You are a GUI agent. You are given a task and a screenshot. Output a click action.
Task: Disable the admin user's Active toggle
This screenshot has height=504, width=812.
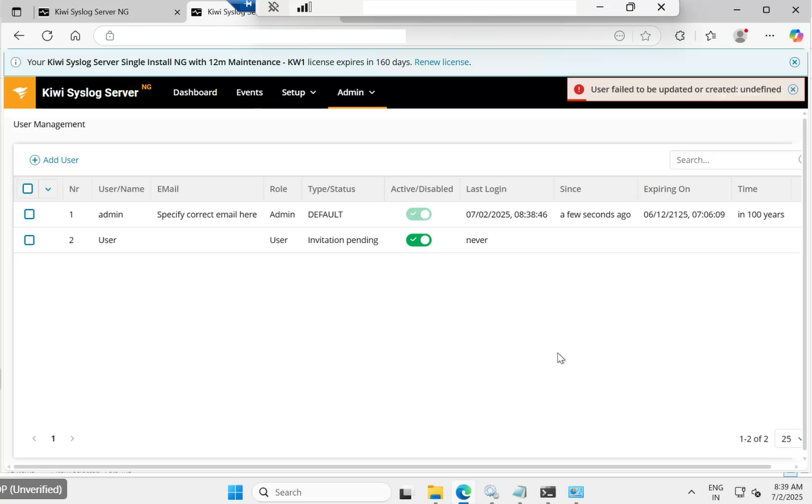419,214
